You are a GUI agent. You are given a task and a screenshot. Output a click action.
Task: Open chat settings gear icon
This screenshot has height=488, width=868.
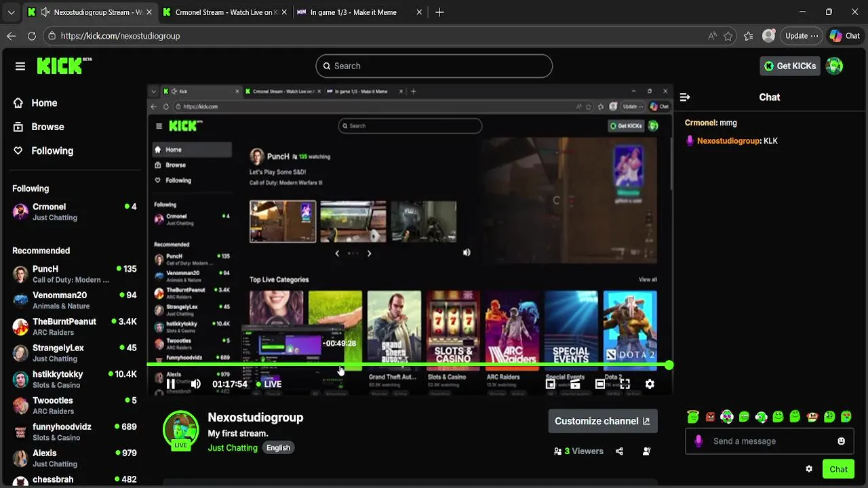[809, 469]
